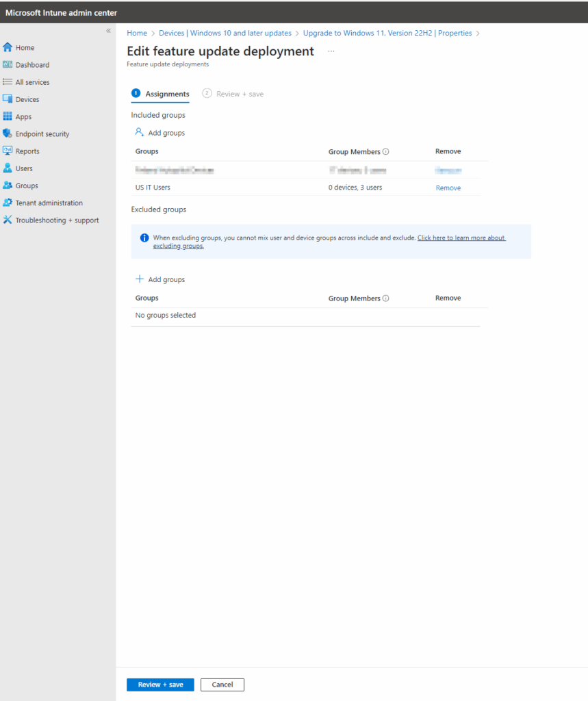Click the Devices icon in the sidebar
This screenshot has width=588, height=701.
(x=6, y=99)
